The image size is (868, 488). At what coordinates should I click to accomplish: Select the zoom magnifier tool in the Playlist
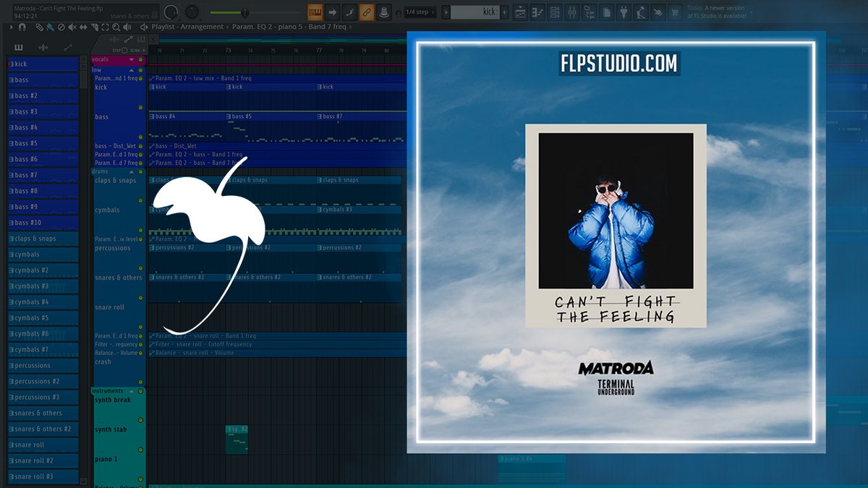point(116,27)
